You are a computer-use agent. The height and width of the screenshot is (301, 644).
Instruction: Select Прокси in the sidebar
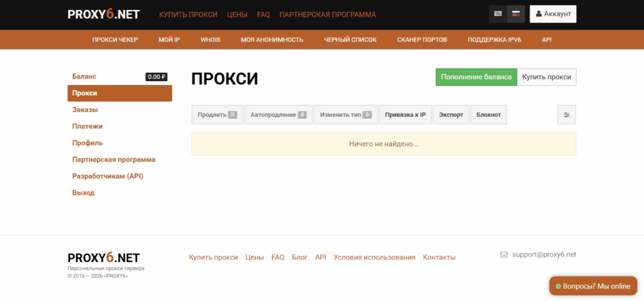tap(119, 93)
